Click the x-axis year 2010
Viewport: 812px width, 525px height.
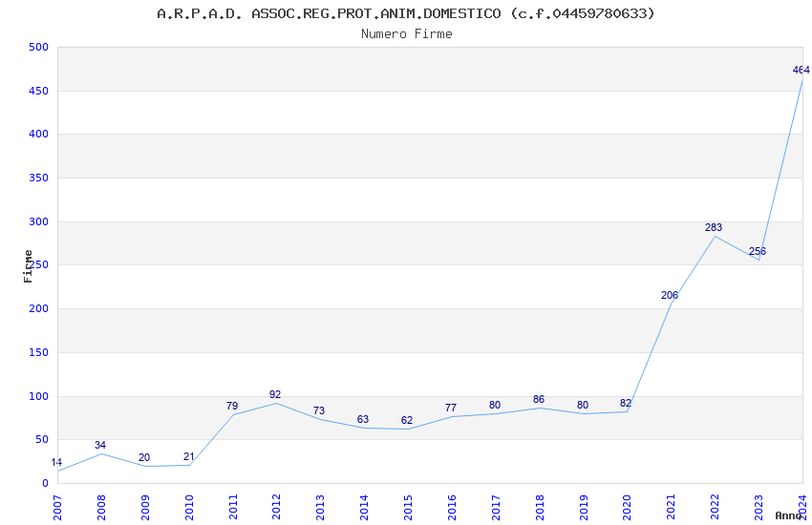189,507
